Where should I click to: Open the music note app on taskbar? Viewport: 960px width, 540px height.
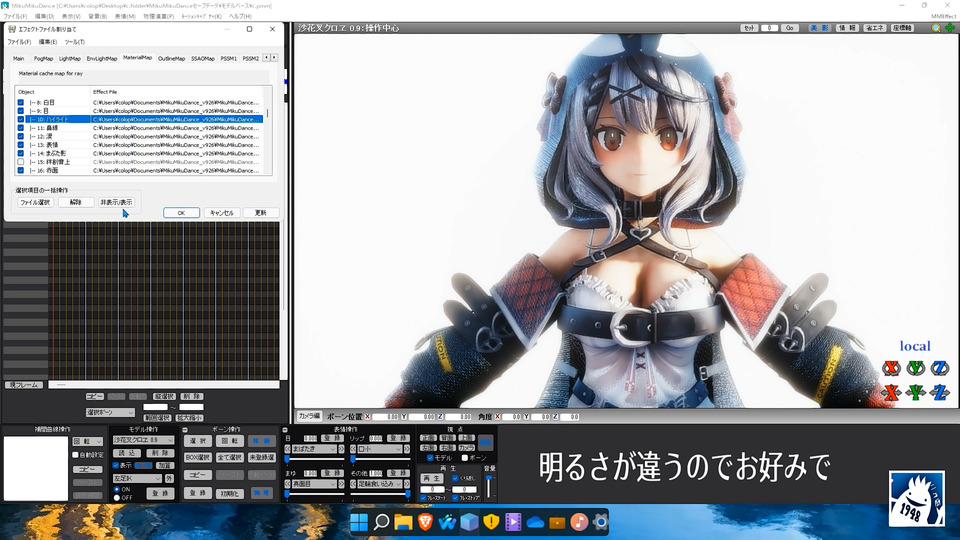coord(579,522)
